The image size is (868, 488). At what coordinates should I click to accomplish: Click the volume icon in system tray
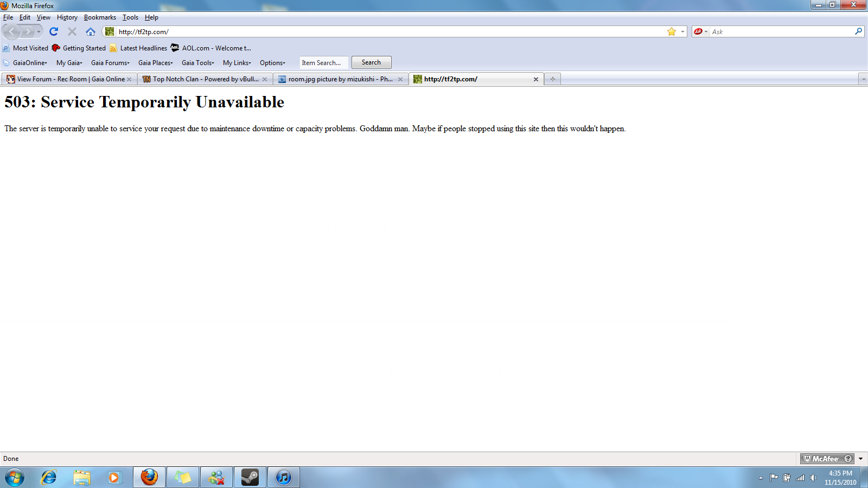[x=813, y=478]
